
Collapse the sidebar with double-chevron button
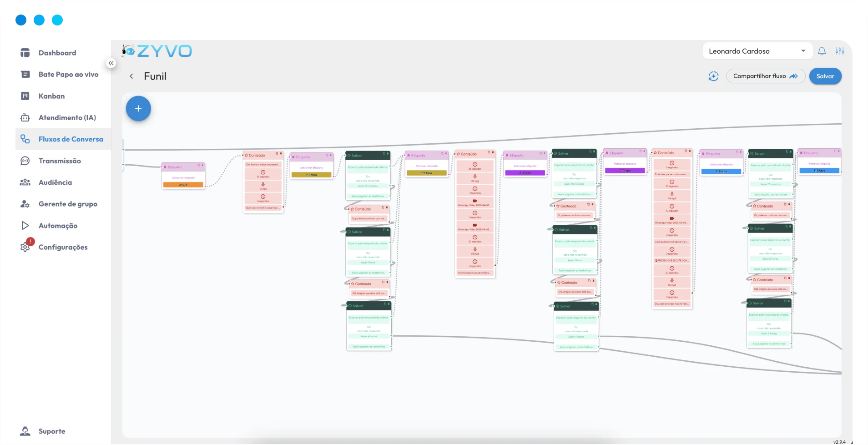coord(111,63)
